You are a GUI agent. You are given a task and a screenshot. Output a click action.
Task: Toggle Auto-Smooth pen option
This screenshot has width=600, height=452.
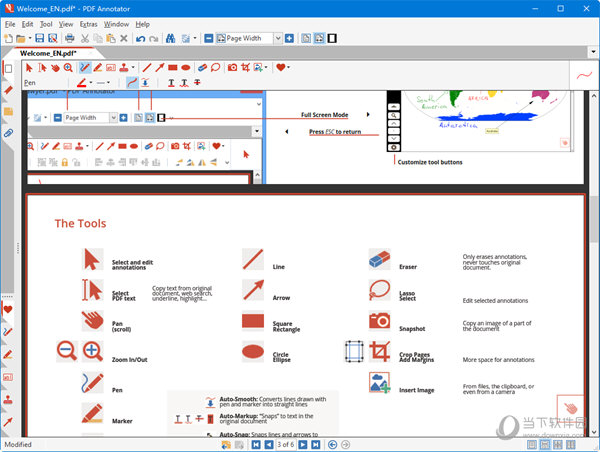coord(132,83)
